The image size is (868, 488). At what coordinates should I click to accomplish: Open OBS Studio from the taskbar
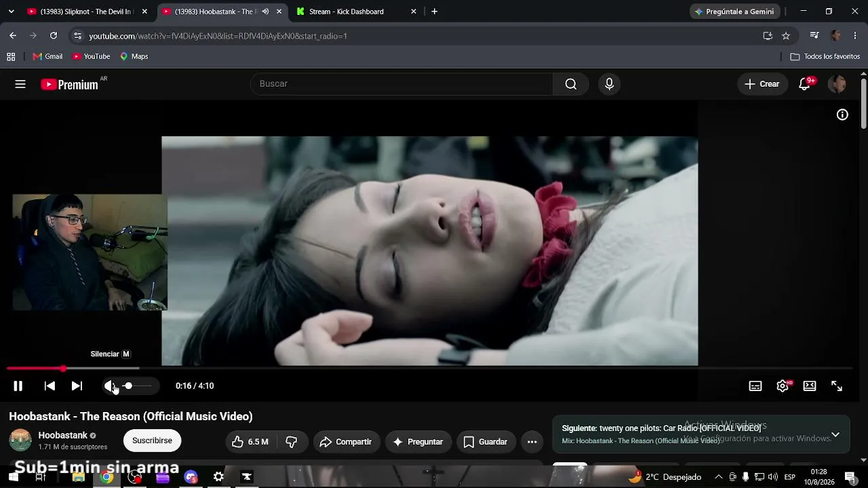click(x=135, y=477)
